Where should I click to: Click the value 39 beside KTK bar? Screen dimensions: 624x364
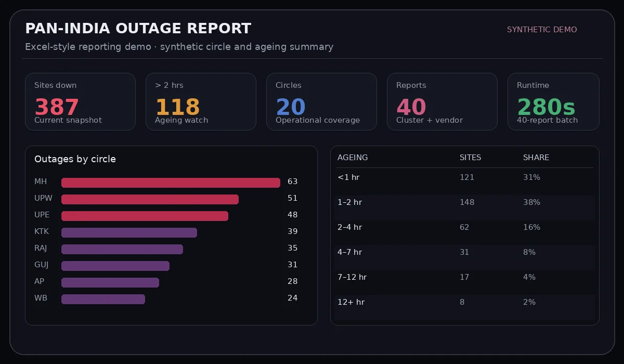coord(293,231)
